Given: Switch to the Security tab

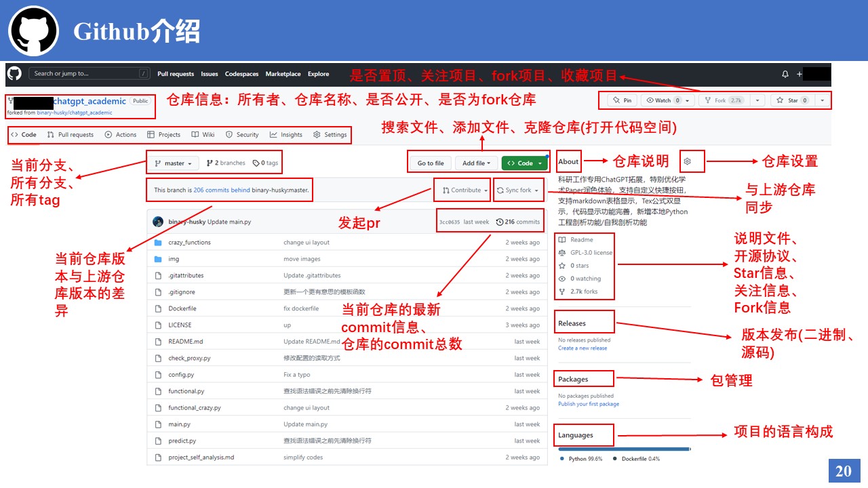Looking at the screenshot, I should (242, 135).
